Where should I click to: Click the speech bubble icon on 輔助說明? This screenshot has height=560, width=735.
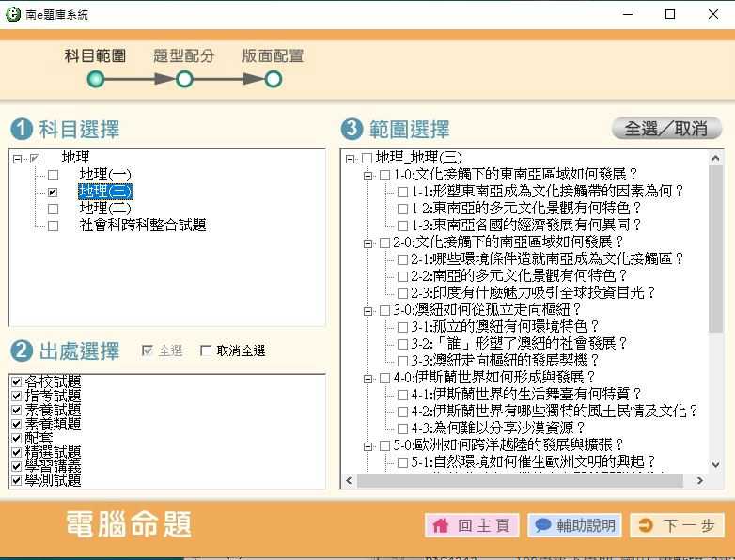(542, 525)
